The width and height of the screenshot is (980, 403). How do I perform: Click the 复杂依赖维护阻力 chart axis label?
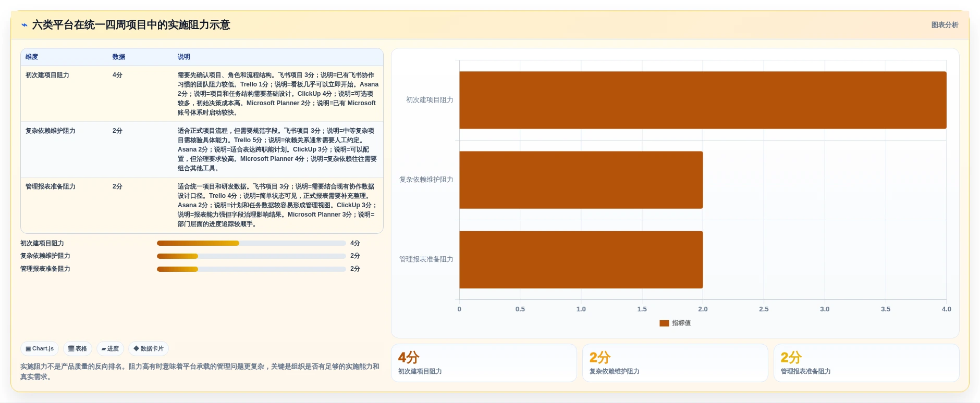click(426, 180)
